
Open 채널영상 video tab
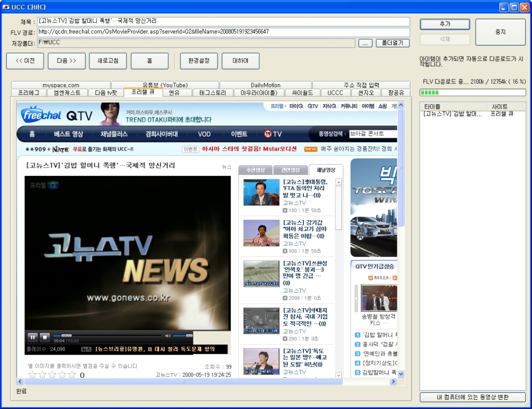[x=326, y=170]
